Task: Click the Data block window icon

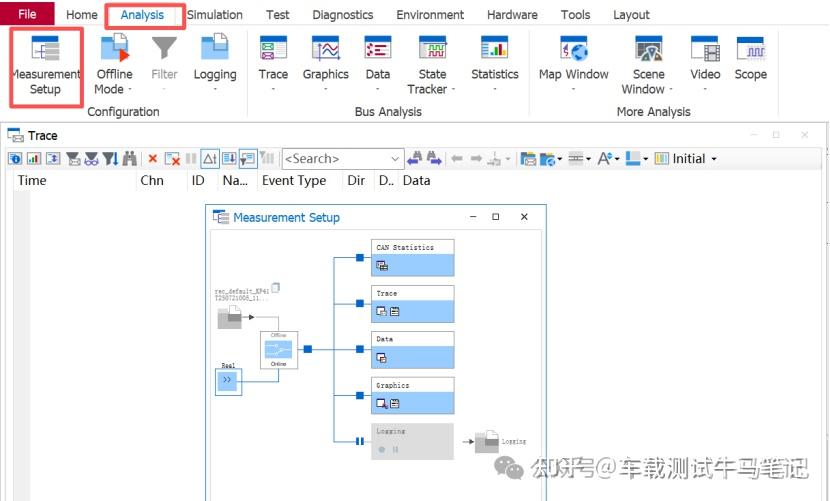Action: pyautogui.click(x=381, y=358)
